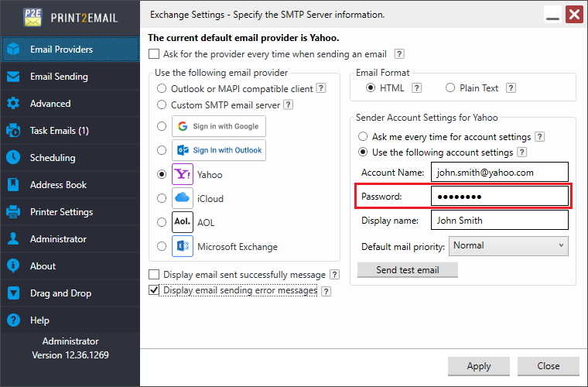Click into the Password field
This screenshot has height=387, width=588.
point(499,197)
